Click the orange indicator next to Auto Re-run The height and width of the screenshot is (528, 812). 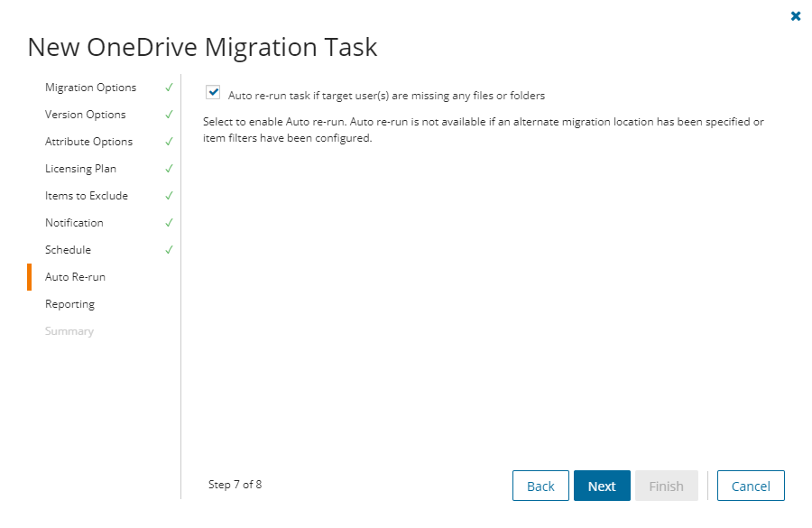point(29,277)
